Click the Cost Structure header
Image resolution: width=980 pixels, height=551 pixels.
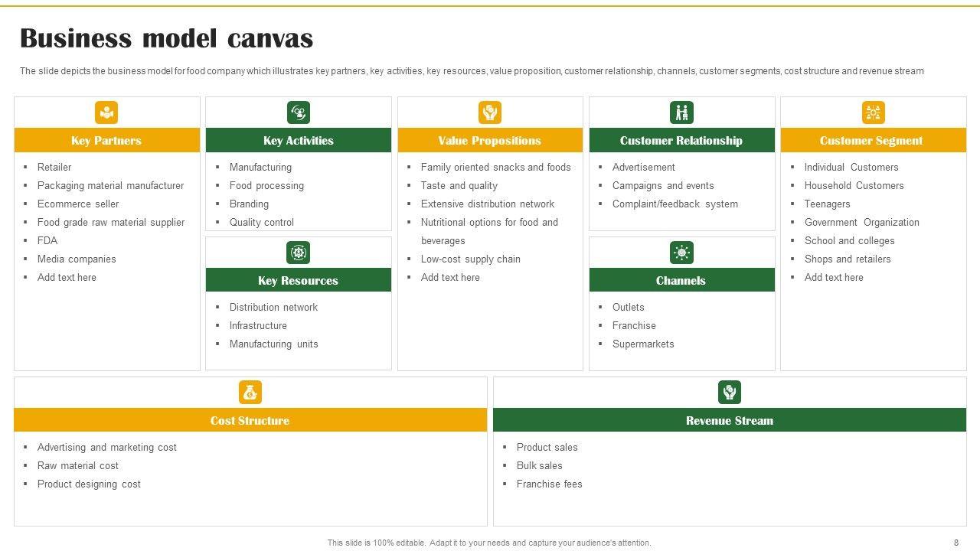[250, 420]
